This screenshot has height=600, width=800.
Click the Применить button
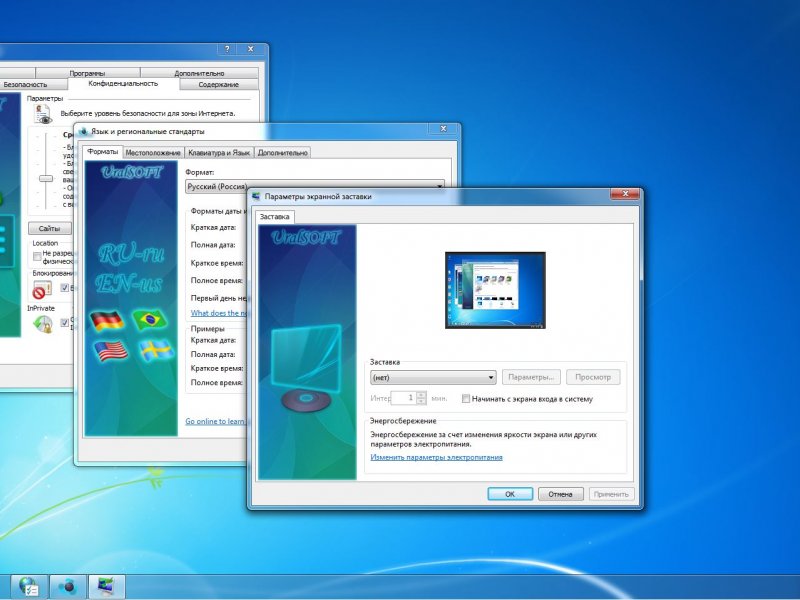611,494
